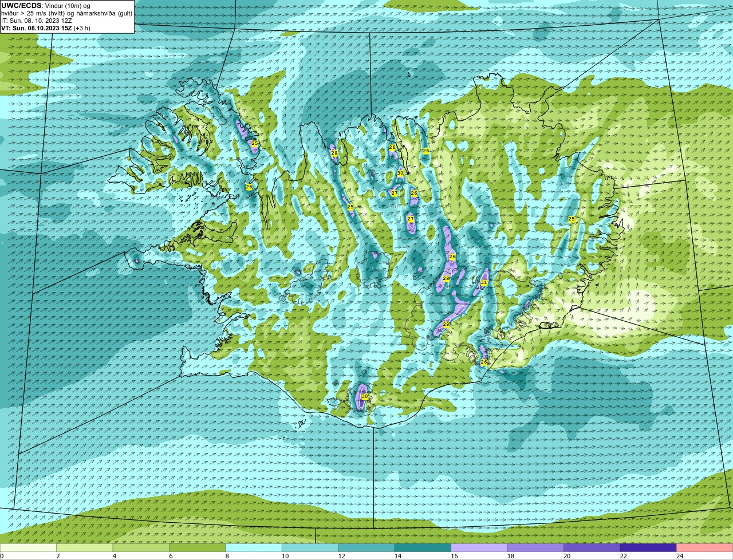Click legend tick label 6
This screenshot has width=733, height=560.
click(x=170, y=556)
